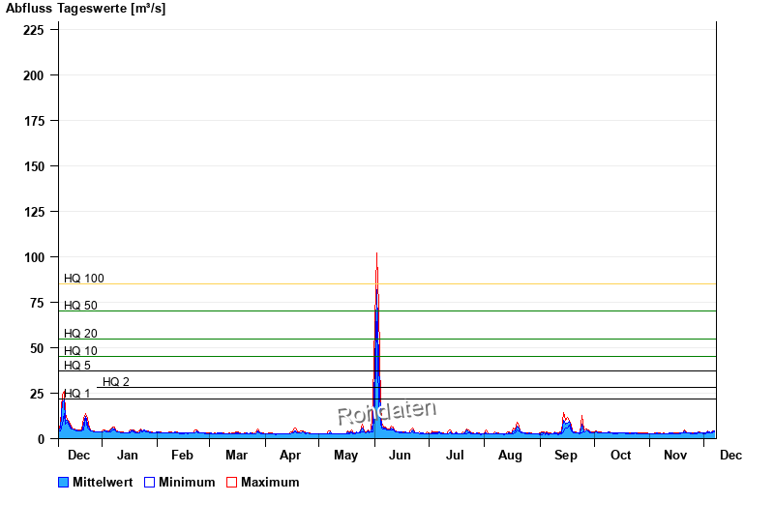The height and width of the screenshot is (532, 774).
Task: Click the 100 value on y-axis
Action: pyautogui.click(x=35, y=257)
